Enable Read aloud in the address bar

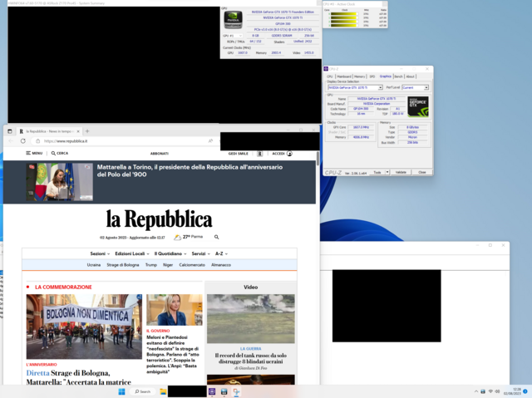coord(210,141)
